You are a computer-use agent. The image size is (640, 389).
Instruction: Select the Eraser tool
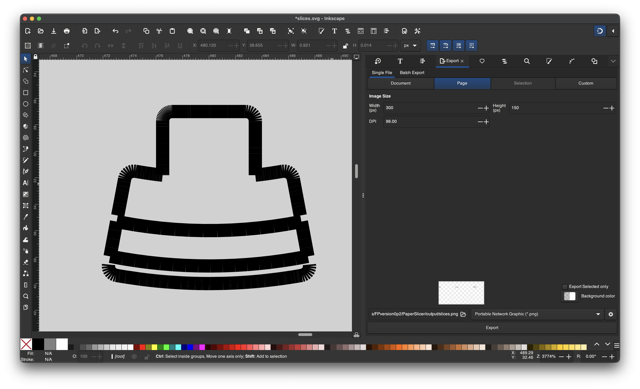pos(26,262)
